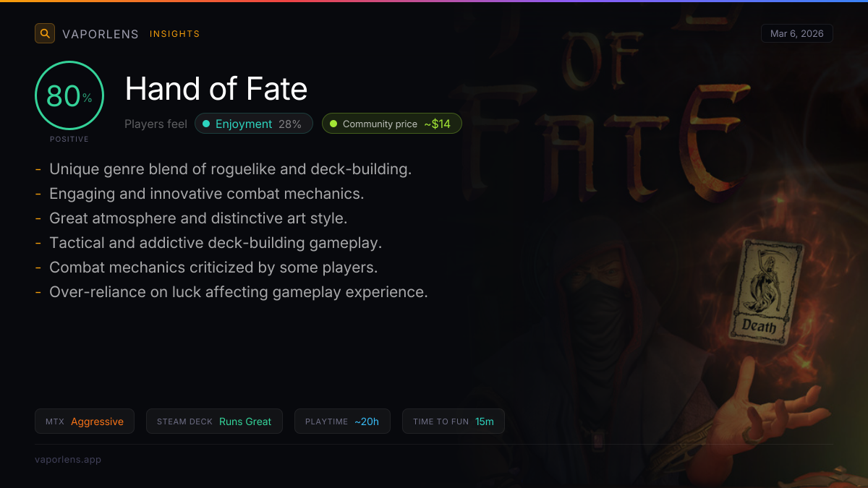Click the Enjoyment 28% sentiment pill
868x488 pixels.
(254, 124)
